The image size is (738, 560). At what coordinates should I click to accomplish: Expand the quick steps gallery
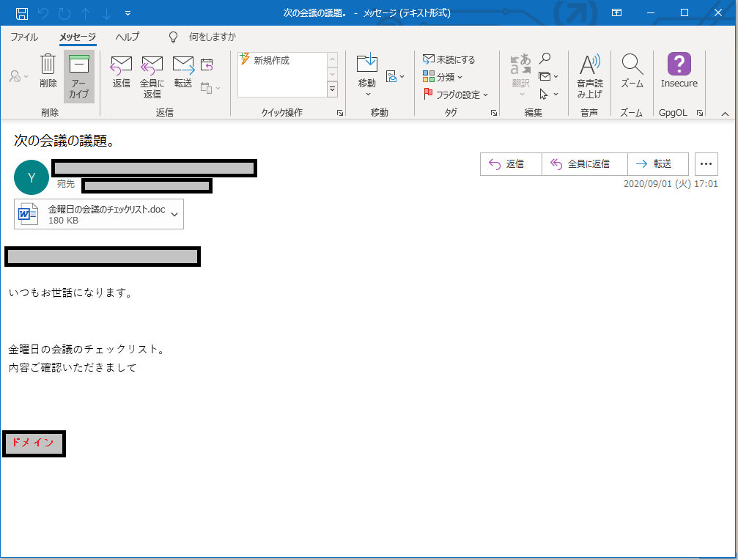[332, 89]
